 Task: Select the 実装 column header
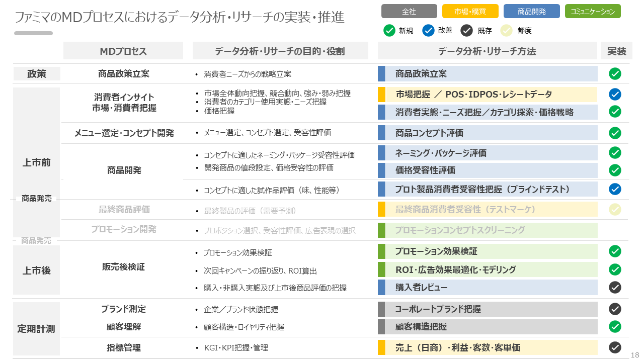click(616, 51)
